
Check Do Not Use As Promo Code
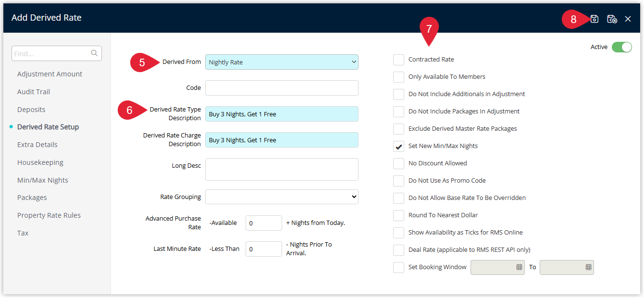click(x=398, y=181)
